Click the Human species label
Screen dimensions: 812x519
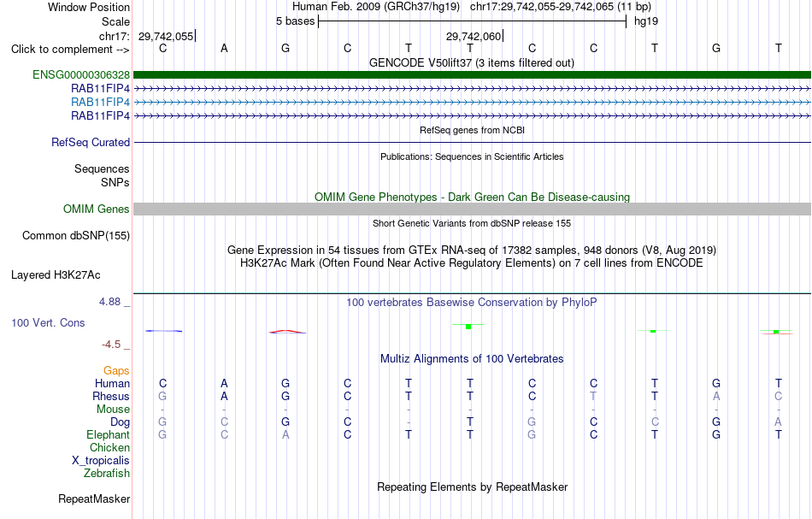(x=112, y=383)
